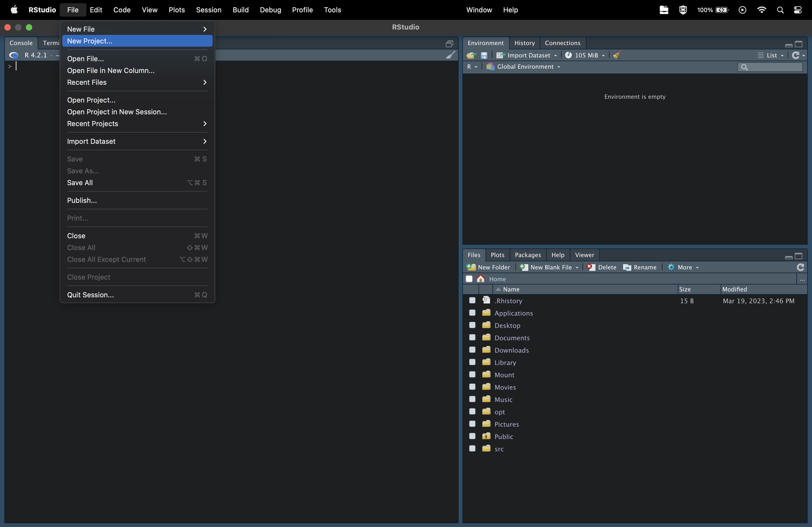812x527 pixels.
Task: Click the Home icon in Files path
Action: tap(481, 279)
